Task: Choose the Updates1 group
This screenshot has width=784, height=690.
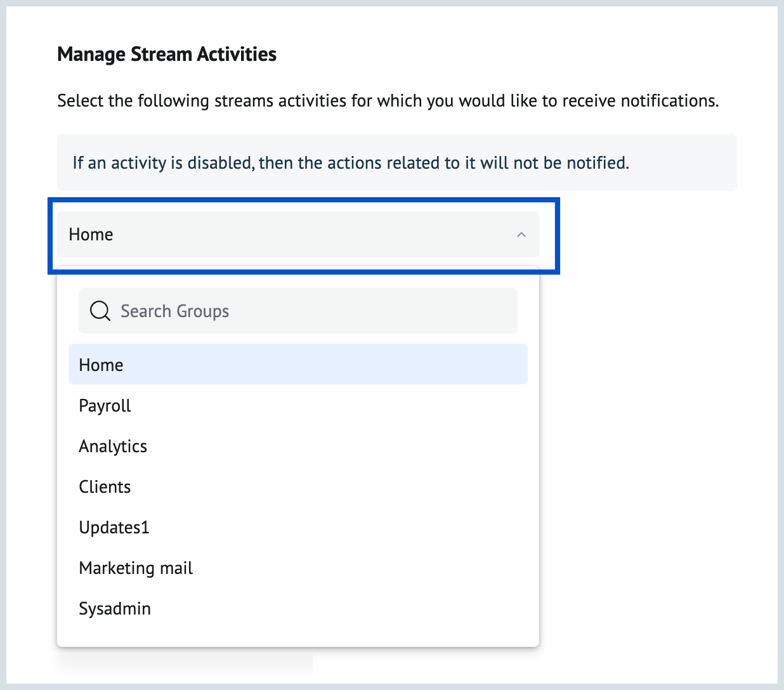Action: pos(114,528)
